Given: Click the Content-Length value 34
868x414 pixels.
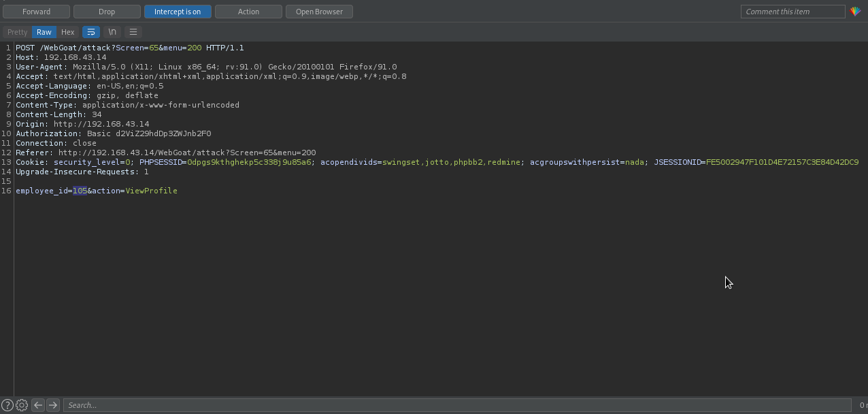Looking at the screenshot, I should [97, 114].
